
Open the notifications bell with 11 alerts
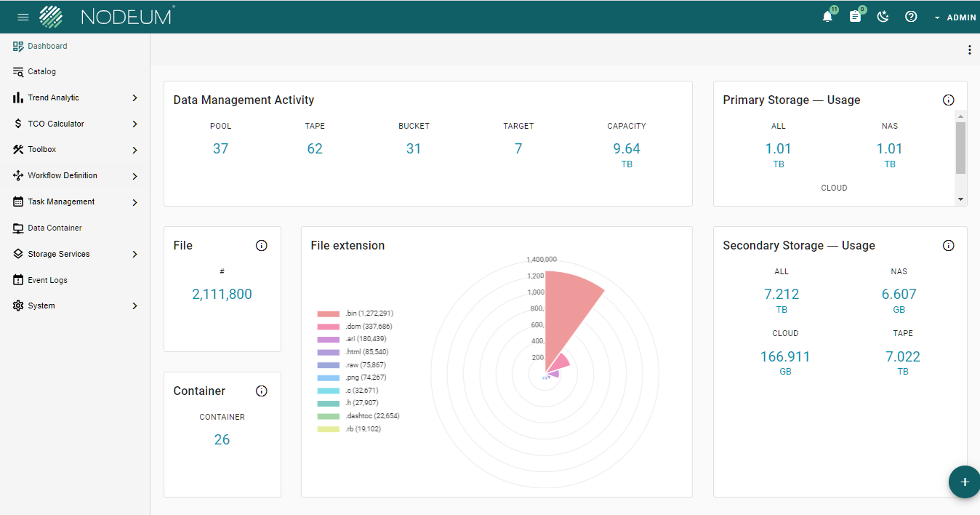827,16
